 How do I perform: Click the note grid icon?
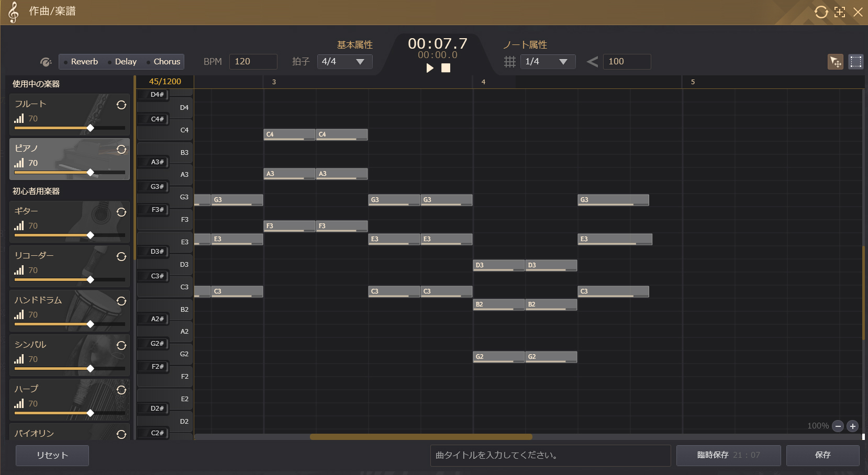[510, 62]
